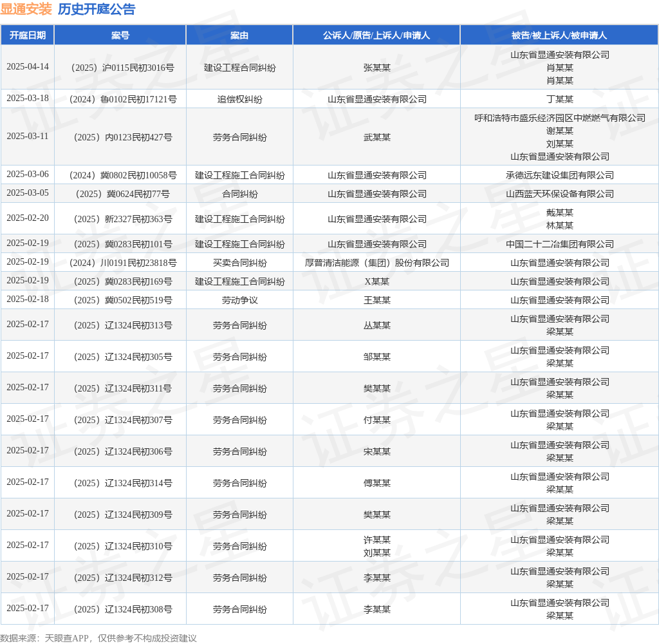Click the 开庭日期 column header

tap(28, 35)
